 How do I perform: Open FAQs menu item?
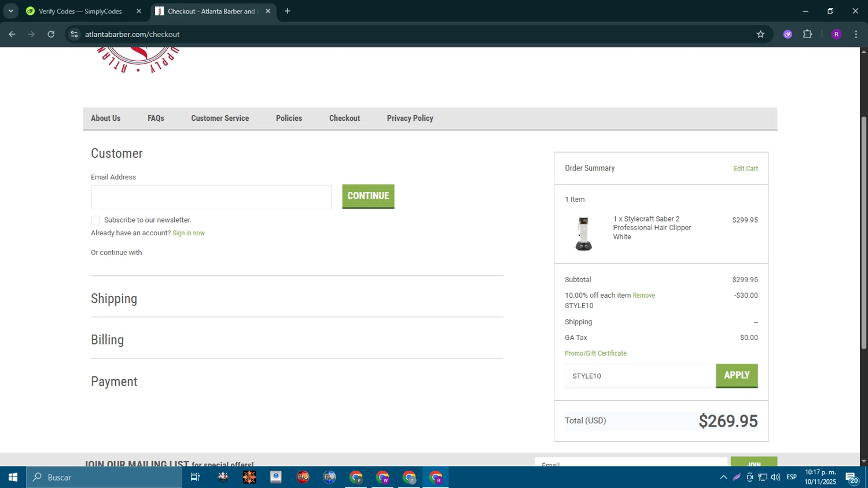[156, 118]
